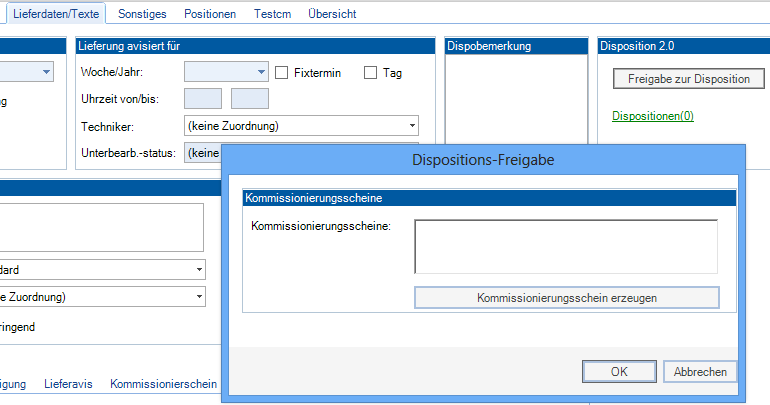
Task: Toggle the Tag checkbox
Action: click(370, 72)
